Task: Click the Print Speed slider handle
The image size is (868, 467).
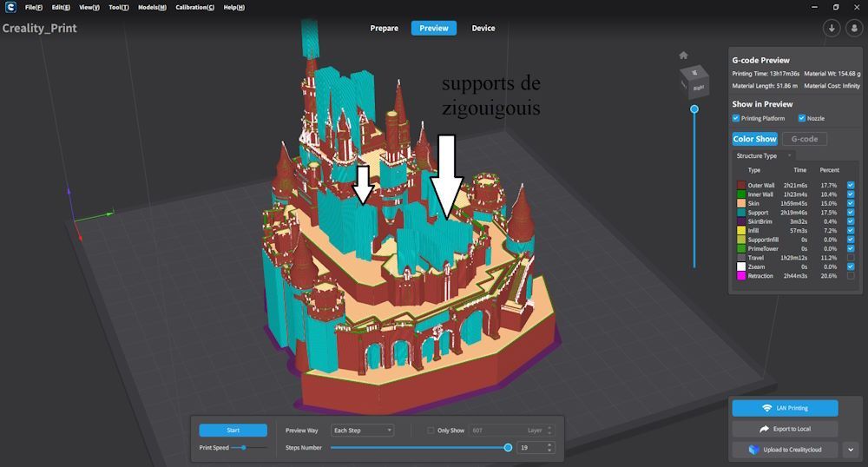Action: tap(243, 447)
